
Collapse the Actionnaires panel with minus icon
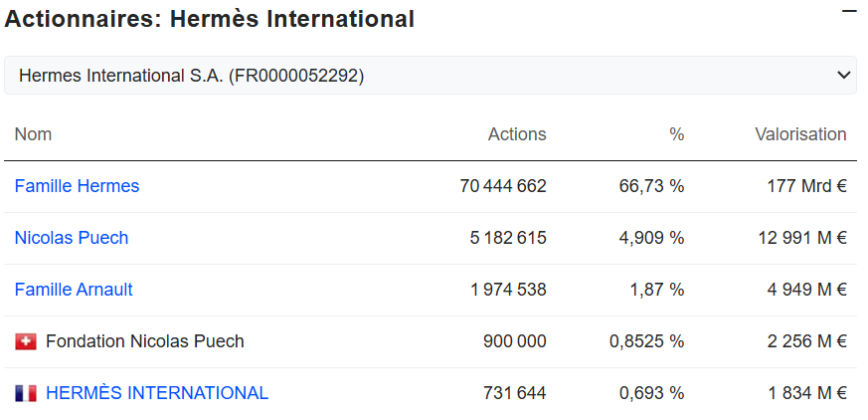848,11
